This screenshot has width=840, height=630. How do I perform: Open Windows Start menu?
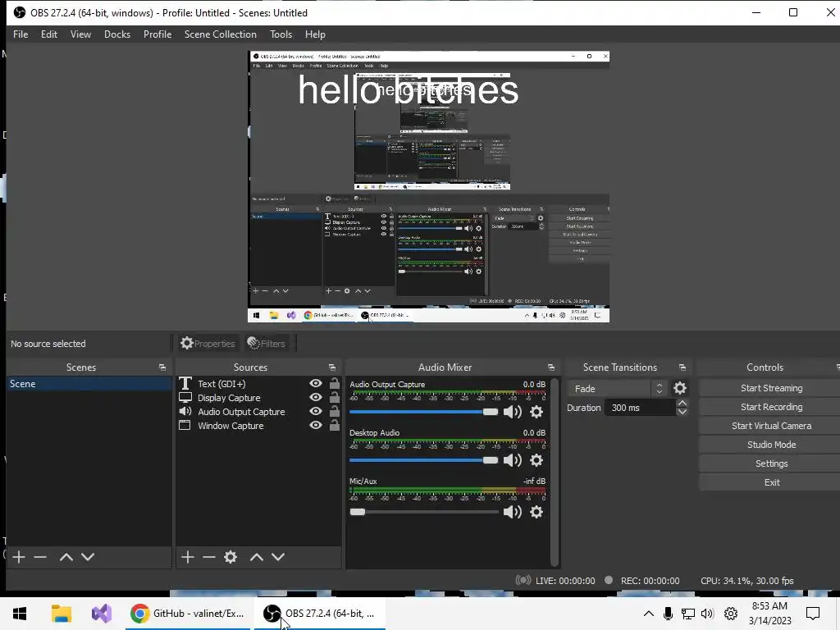[20, 614]
